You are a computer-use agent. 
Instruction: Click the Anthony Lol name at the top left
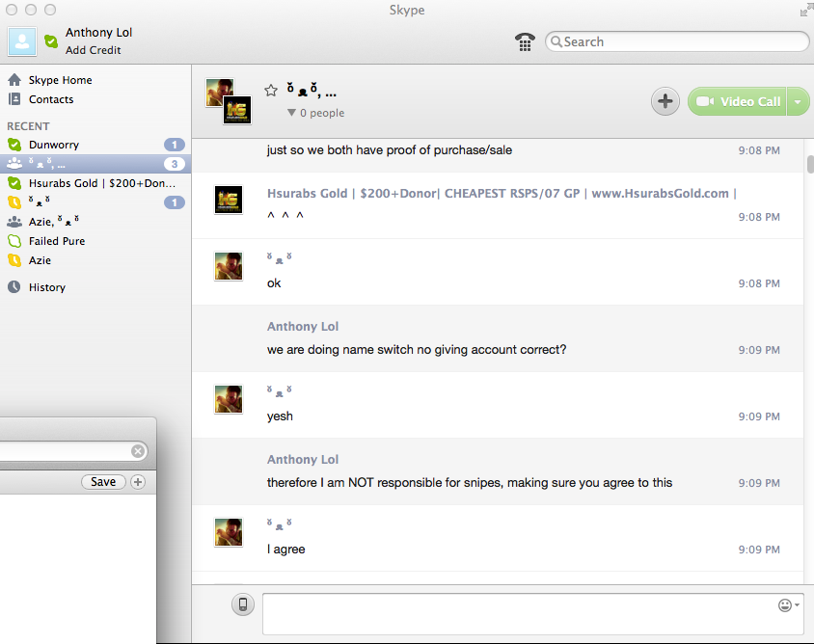(x=98, y=32)
